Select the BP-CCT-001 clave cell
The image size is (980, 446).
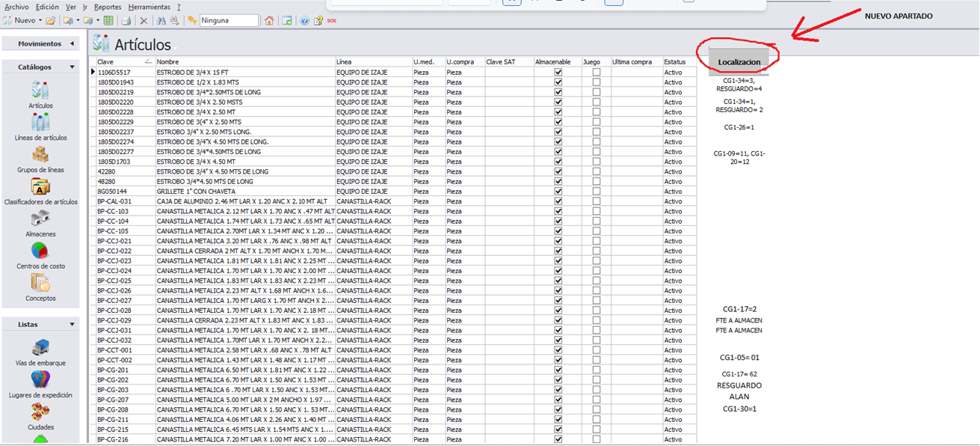tap(126, 350)
